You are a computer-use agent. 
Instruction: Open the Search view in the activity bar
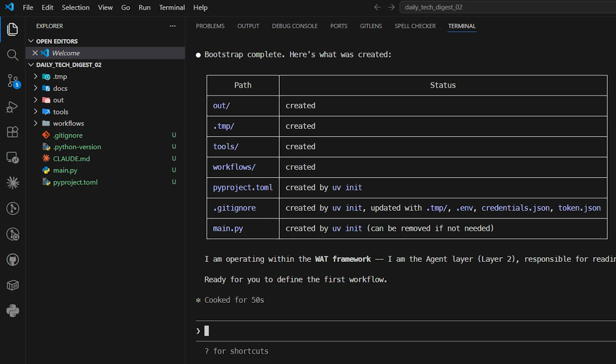[13, 55]
